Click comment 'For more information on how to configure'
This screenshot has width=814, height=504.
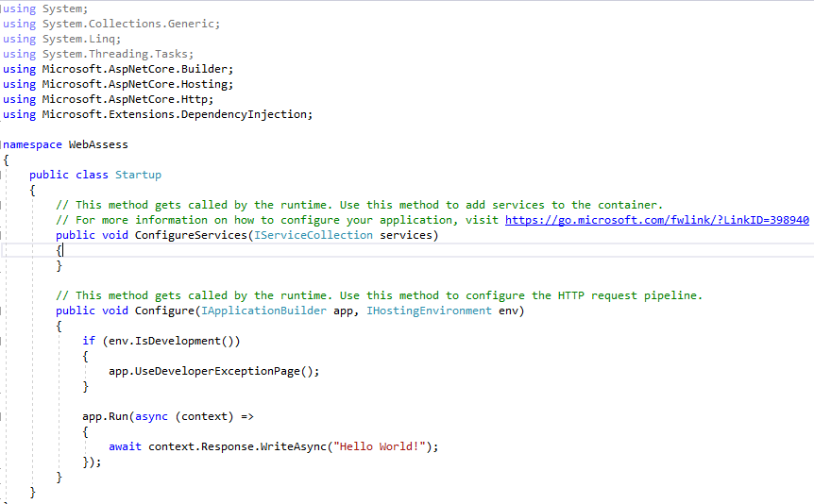coord(195,220)
